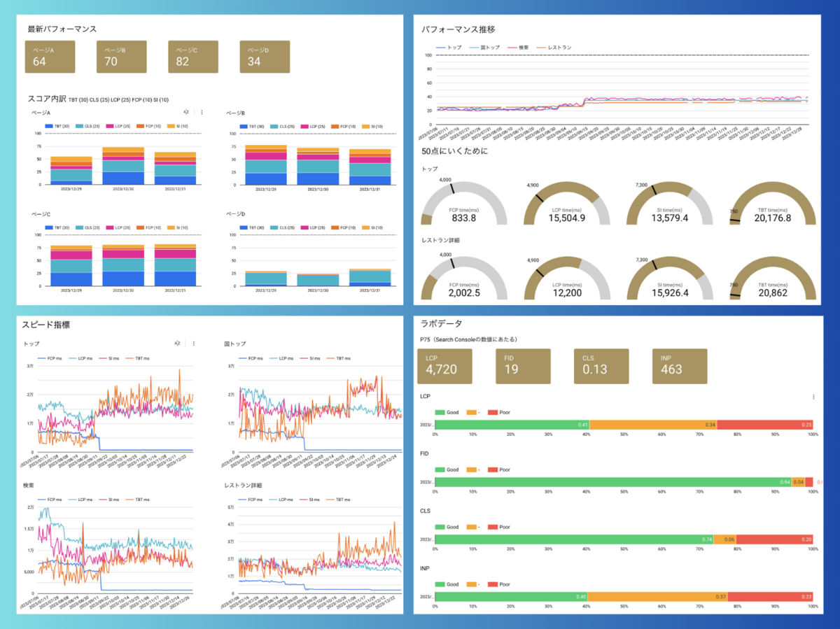Click the sort icon on the トップ speed chart

coord(177,344)
